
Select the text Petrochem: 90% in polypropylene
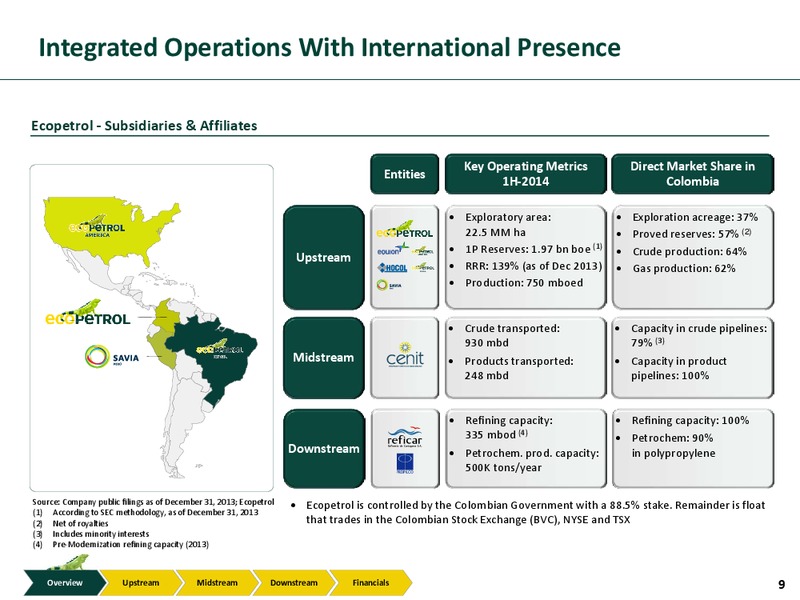click(673, 445)
